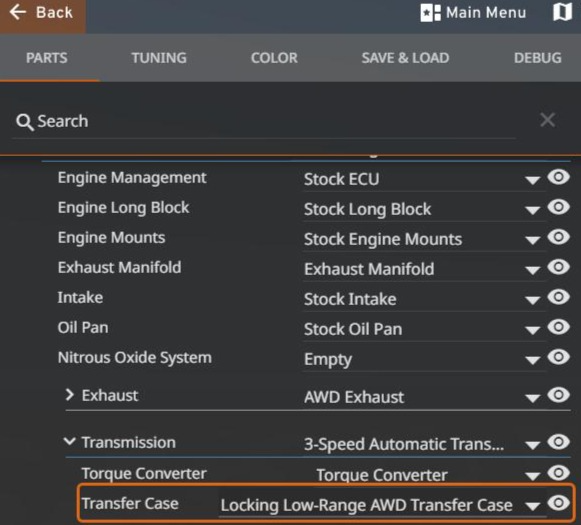Image resolution: width=581 pixels, height=525 pixels.
Task: Hide the Engine Long Block part
Action: 558,207
